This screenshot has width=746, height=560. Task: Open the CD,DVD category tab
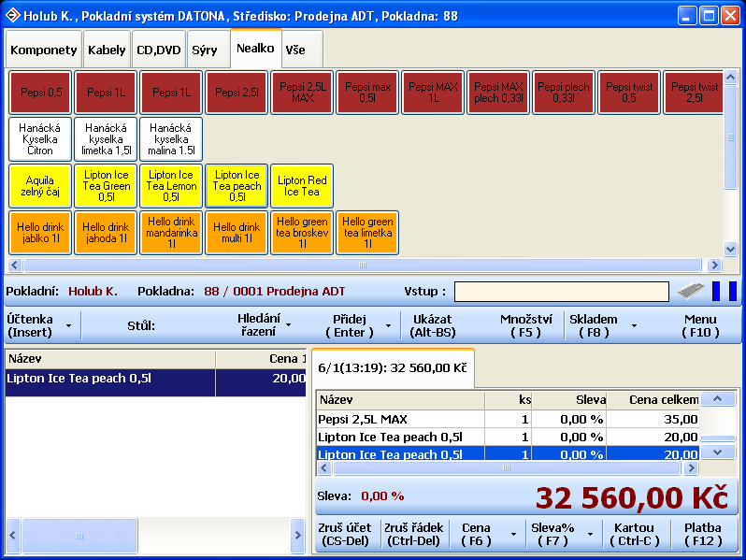tap(158, 50)
